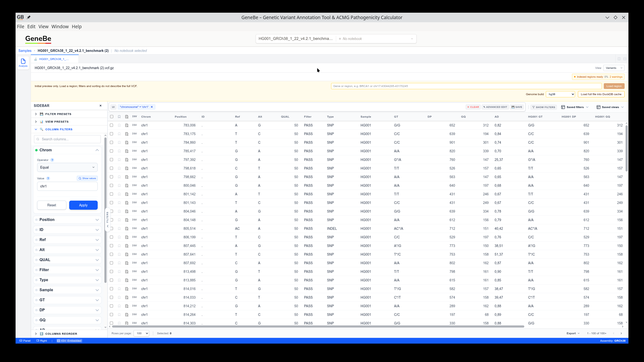Click the Operator help question mark icon
Screen dimensions: 644x362
tap(52, 160)
